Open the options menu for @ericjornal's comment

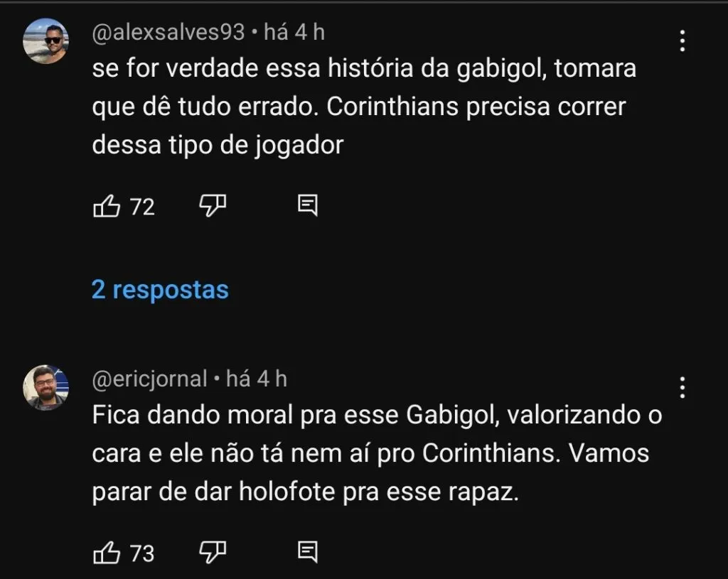pos(682,389)
